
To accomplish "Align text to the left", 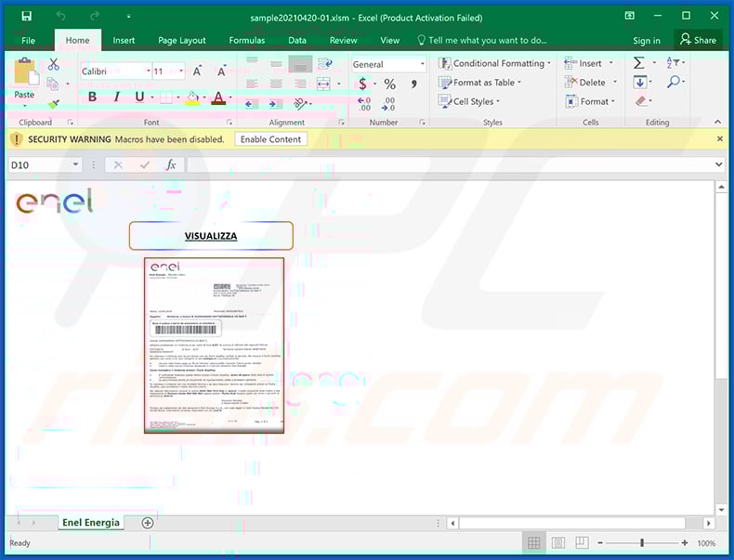I will (x=252, y=84).
